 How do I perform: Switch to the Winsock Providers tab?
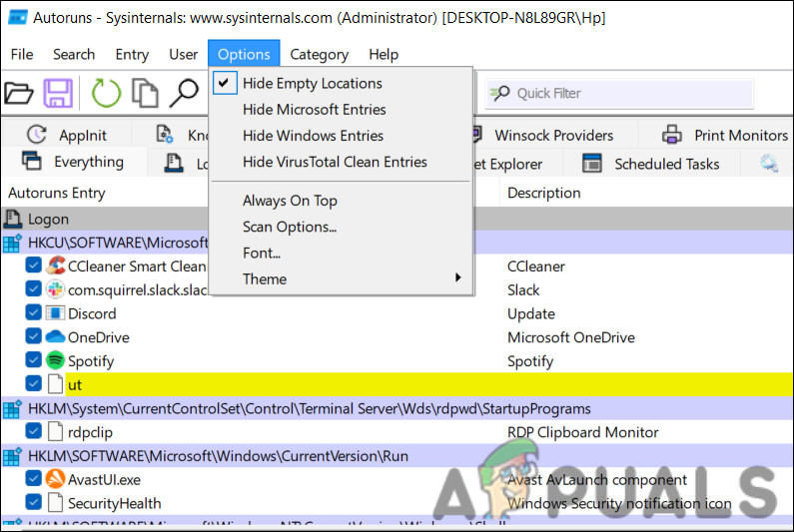coord(554,135)
